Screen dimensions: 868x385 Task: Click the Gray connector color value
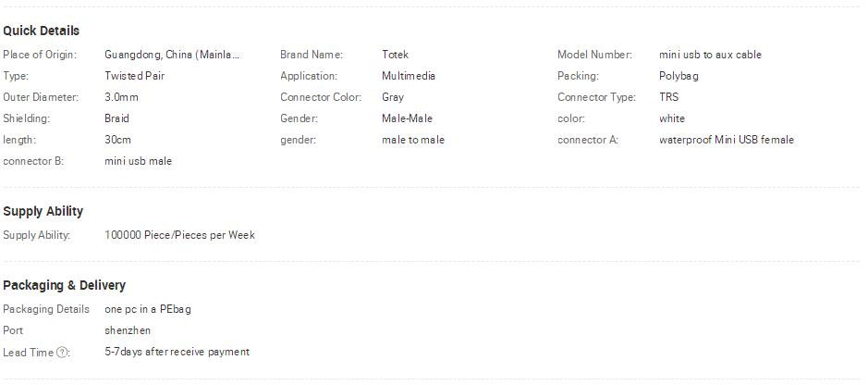point(393,97)
